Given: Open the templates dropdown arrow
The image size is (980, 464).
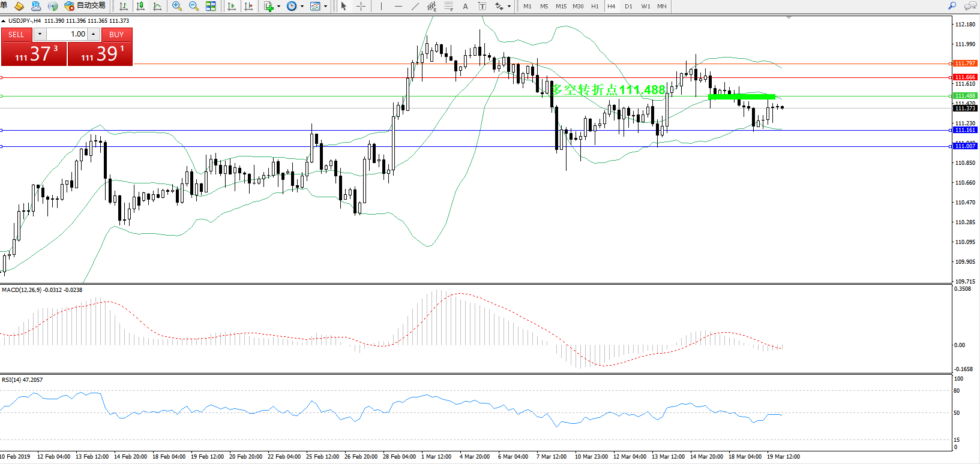Looking at the screenshot, I should pos(326,7).
